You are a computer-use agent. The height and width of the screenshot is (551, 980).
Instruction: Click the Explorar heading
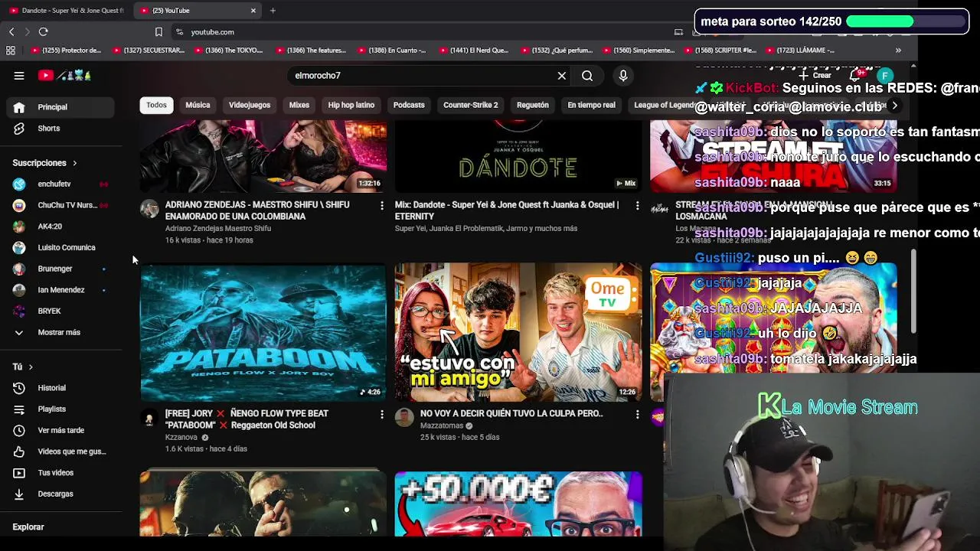click(x=28, y=527)
